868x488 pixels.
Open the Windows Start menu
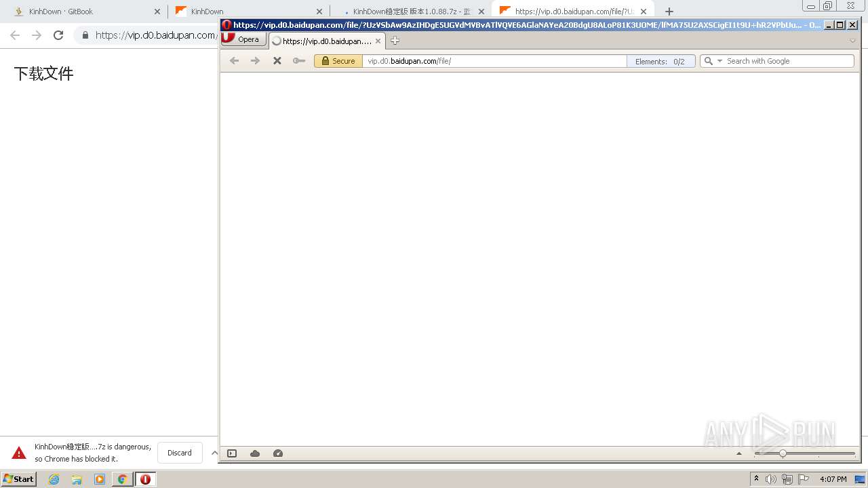pyautogui.click(x=19, y=479)
